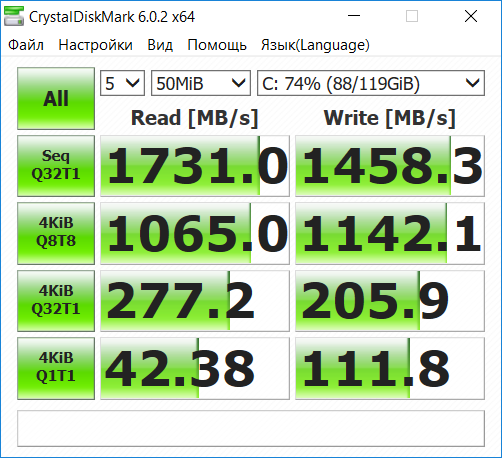Screen dimensions: 502x458
Task: Click the 4KiB Q8T8 write result 1142.1
Action: pyautogui.click(x=390, y=233)
